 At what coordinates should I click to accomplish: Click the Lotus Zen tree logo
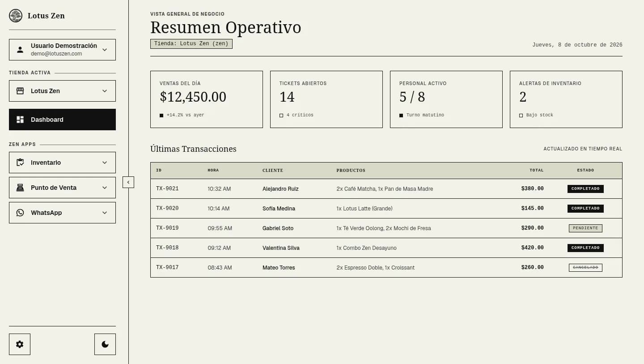[x=16, y=16]
